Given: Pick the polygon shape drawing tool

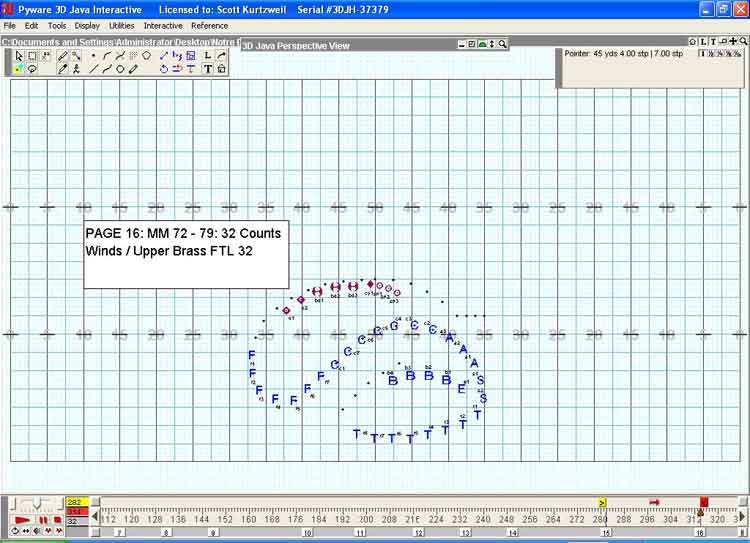Looking at the screenshot, I should click(147, 56).
